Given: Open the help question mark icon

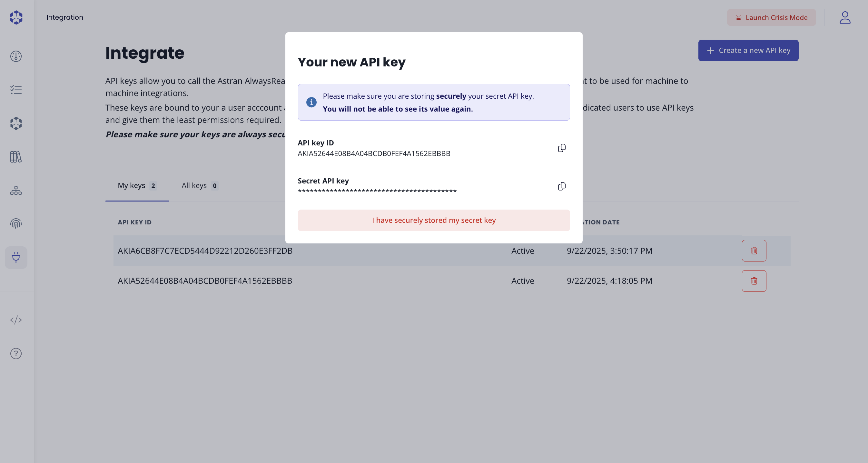Looking at the screenshot, I should tap(16, 353).
